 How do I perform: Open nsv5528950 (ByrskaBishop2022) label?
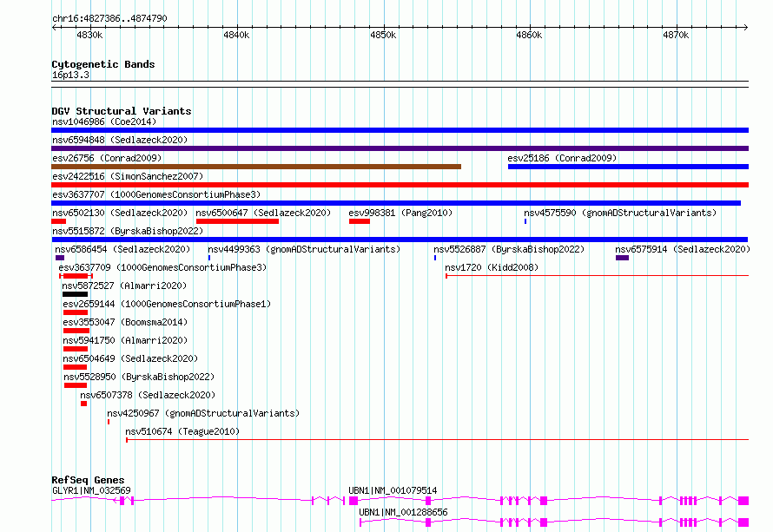(139, 377)
